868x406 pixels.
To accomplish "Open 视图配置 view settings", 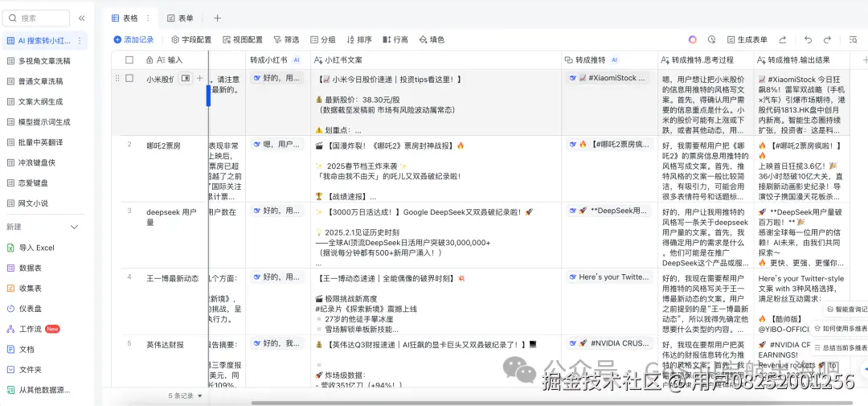I will (x=243, y=40).
